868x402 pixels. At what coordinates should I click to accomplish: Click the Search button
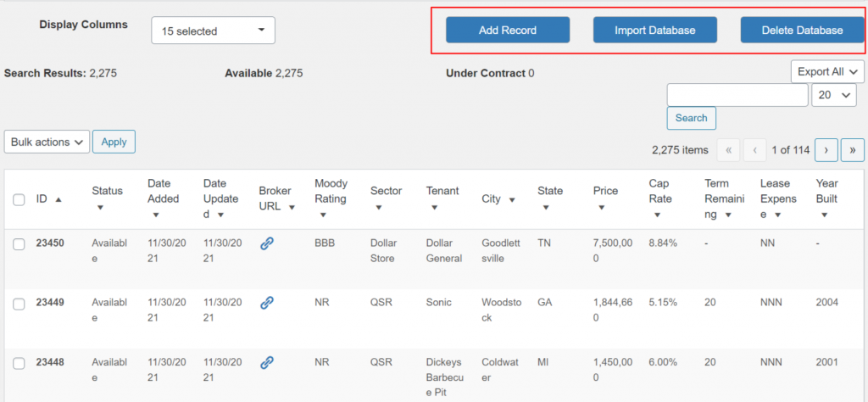point(691,118)
